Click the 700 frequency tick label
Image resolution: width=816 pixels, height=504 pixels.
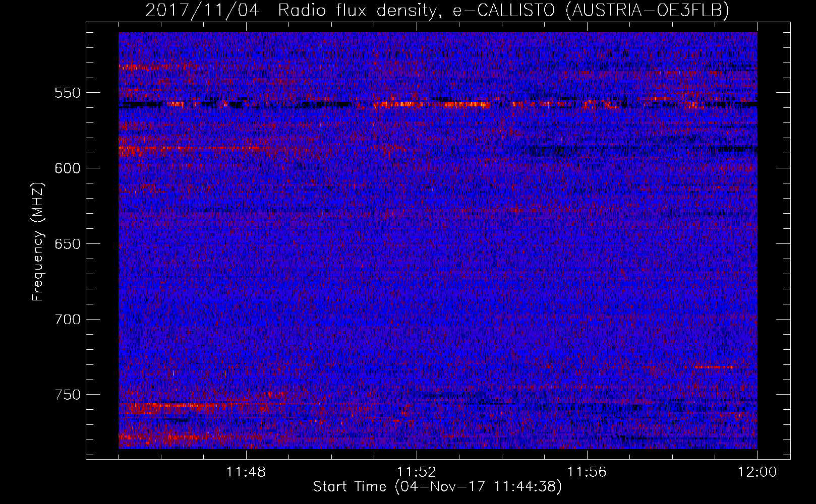click(x=67, y=320)
